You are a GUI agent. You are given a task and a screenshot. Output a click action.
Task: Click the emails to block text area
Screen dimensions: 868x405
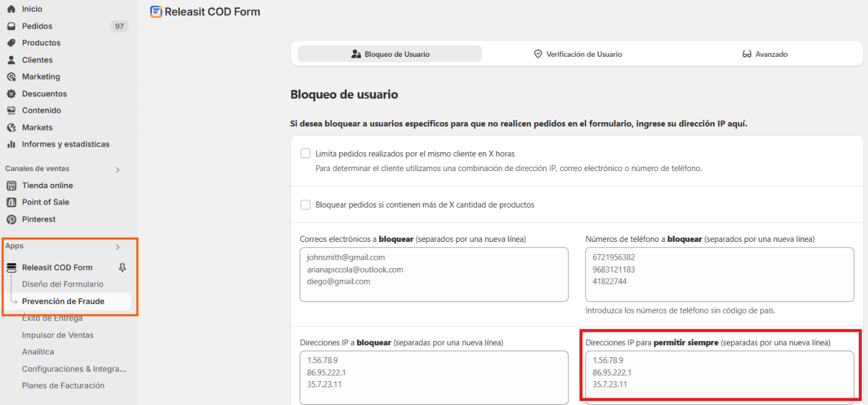pos(434,274)
